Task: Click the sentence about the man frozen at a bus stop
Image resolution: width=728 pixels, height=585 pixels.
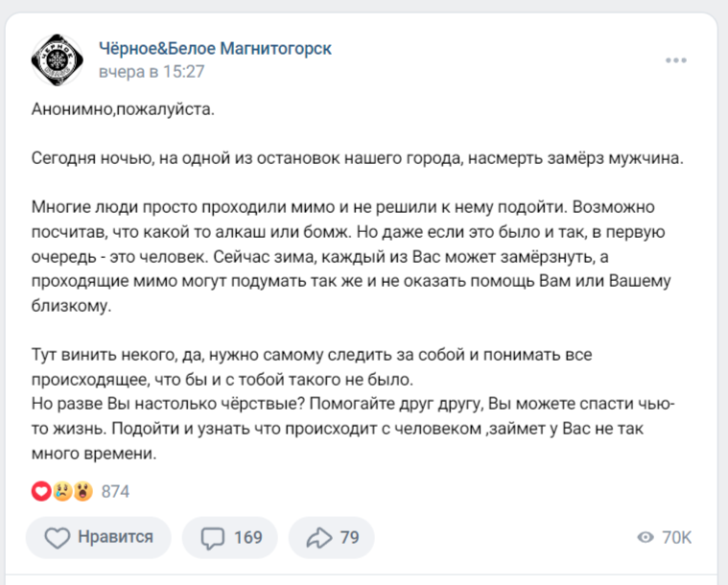Action: tap(358, 159)
